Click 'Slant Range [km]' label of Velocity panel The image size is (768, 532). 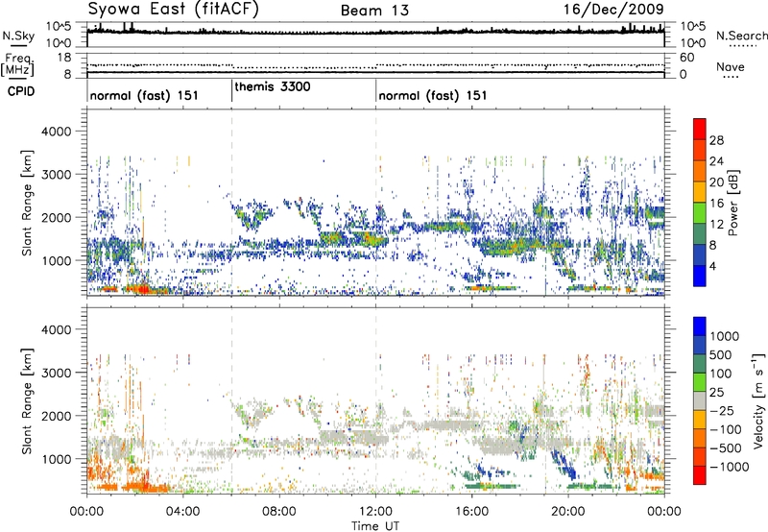point(27,401)
